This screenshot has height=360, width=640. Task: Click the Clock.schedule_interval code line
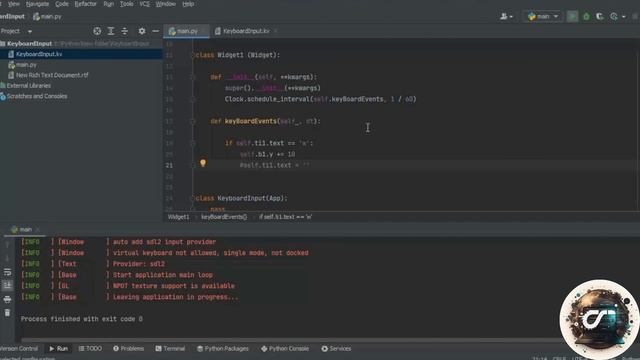(320, 99)
